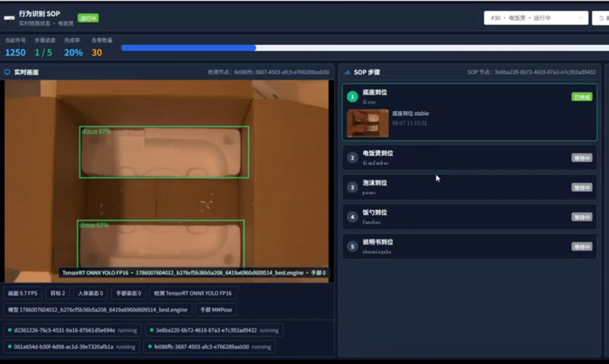
Task: Click the 手部姿态 0 chip
Action: pos(129,293)
